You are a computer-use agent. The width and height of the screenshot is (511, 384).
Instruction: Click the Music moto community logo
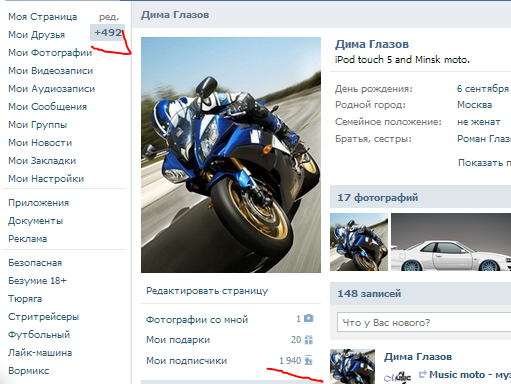click(x=398, y=377)
